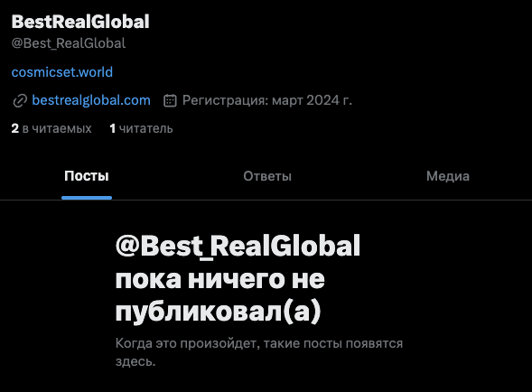Click the BestRealGlobal profile display name

click(80, 22)
